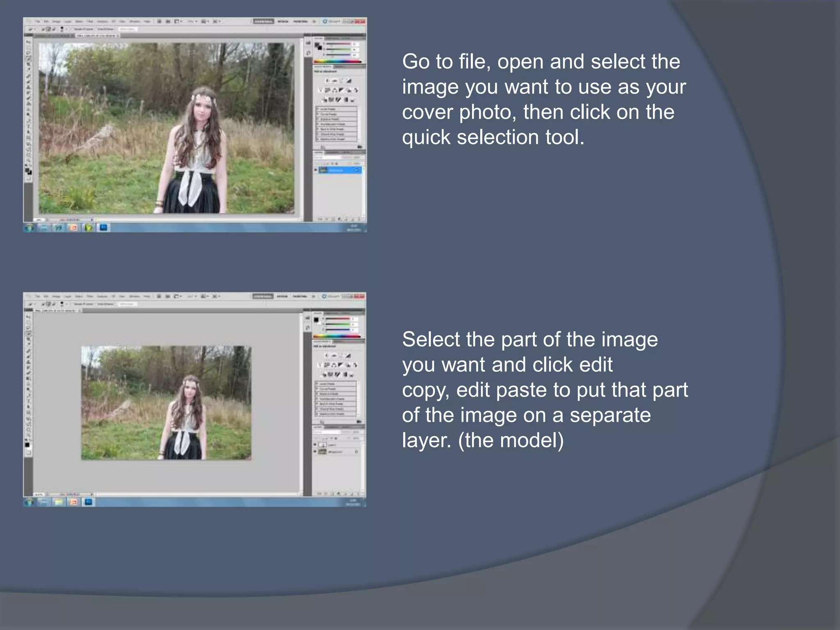This screenshot has height=630, width=840.
Task: Toggle Sample All Layers checkbox in top screenshot
Action: pyautogui.click(x=73, y=29)
